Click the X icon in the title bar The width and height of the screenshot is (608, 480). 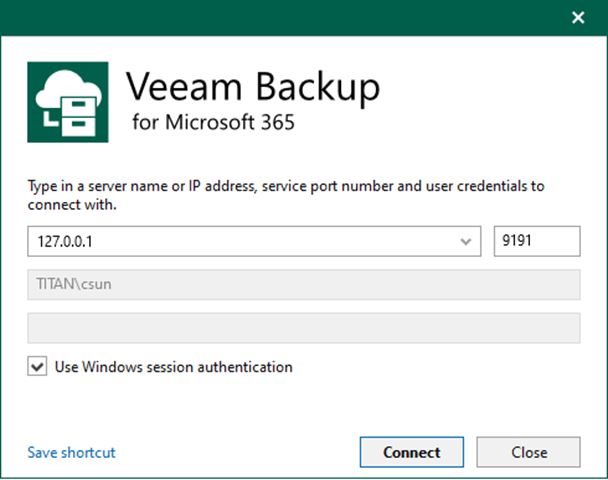[x=577, y=17]
